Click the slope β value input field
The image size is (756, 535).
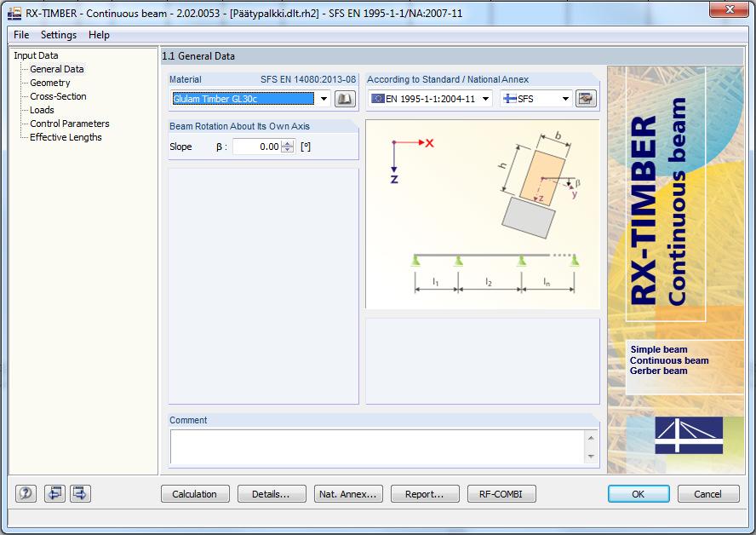coord(256,147)
